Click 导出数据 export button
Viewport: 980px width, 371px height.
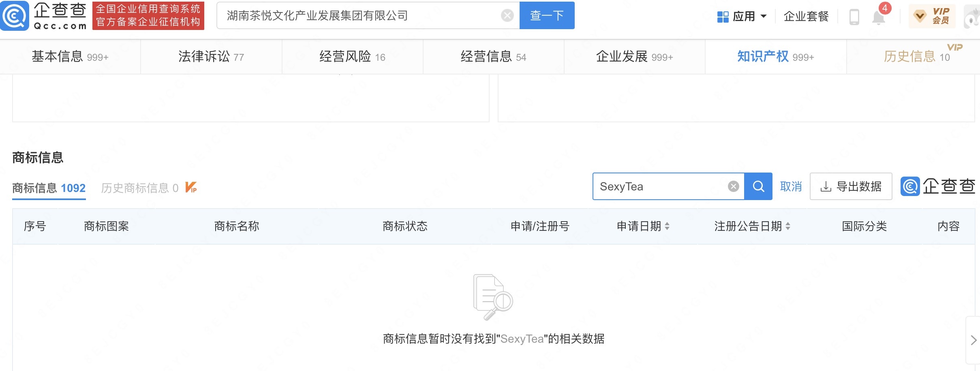pos(851,186)
